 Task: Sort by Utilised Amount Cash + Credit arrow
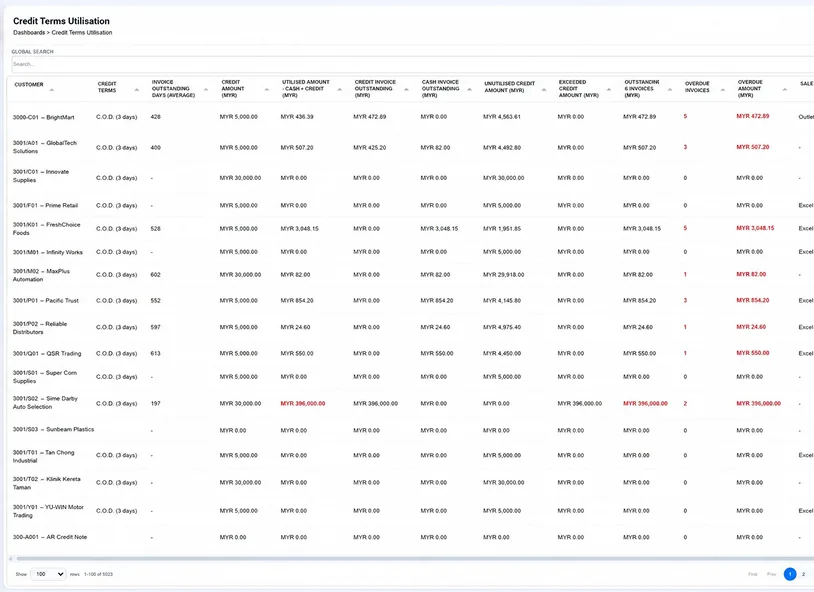click(340, 90)
